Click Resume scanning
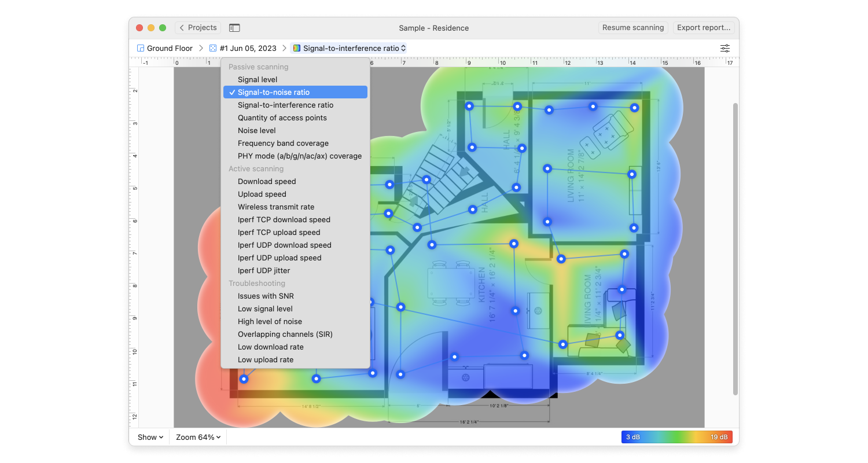 633,28
